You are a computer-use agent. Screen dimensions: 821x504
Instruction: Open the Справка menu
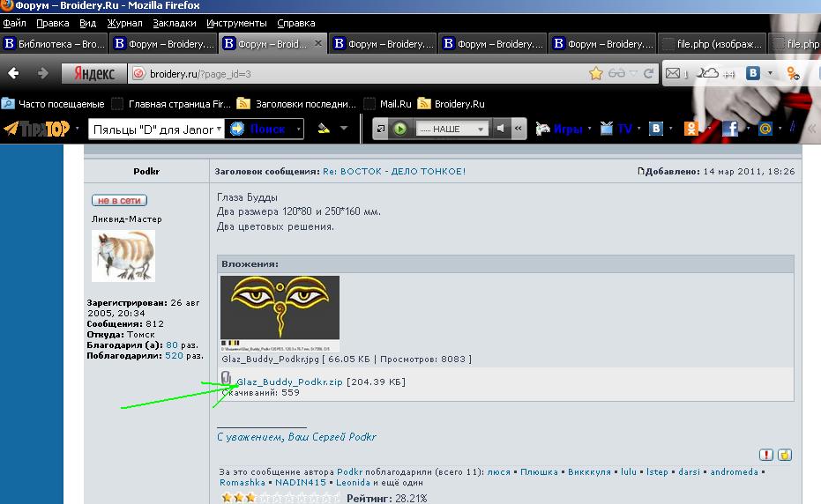[295, 23]
